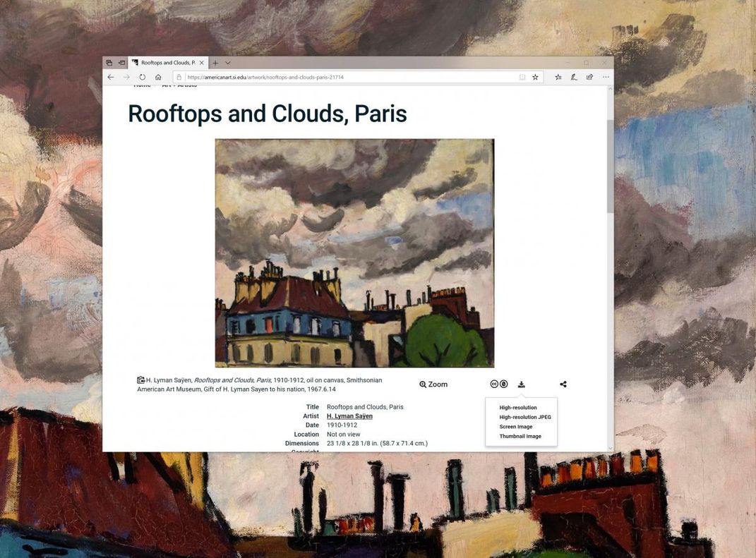Click the set these tabs aside icon
Screen dimensions: 756x558
pos(122,63)
